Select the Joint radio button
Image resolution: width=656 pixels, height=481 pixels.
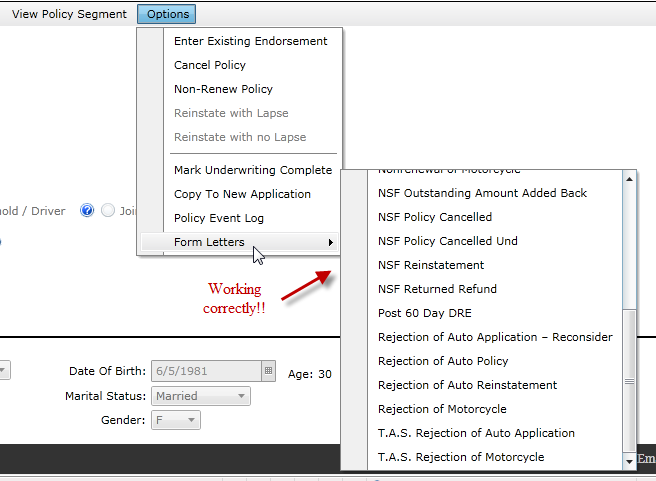pyautogui.click(x=108, y=210)
